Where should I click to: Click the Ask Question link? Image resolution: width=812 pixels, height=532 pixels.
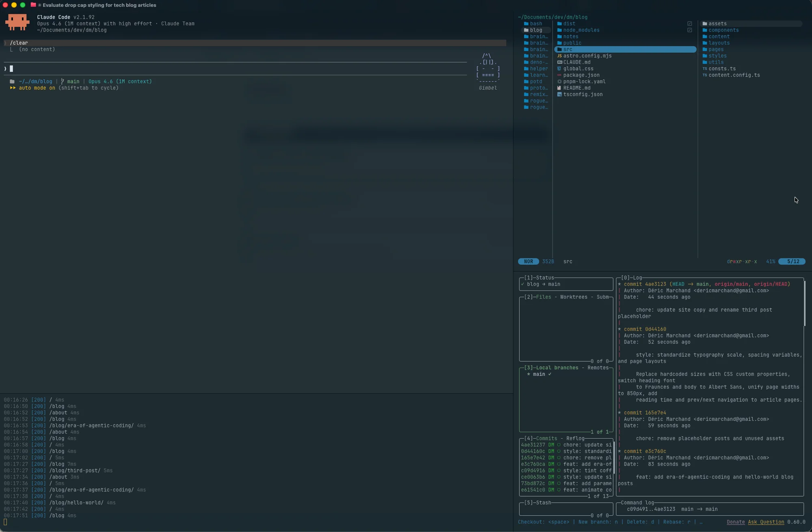coord(766,522)
